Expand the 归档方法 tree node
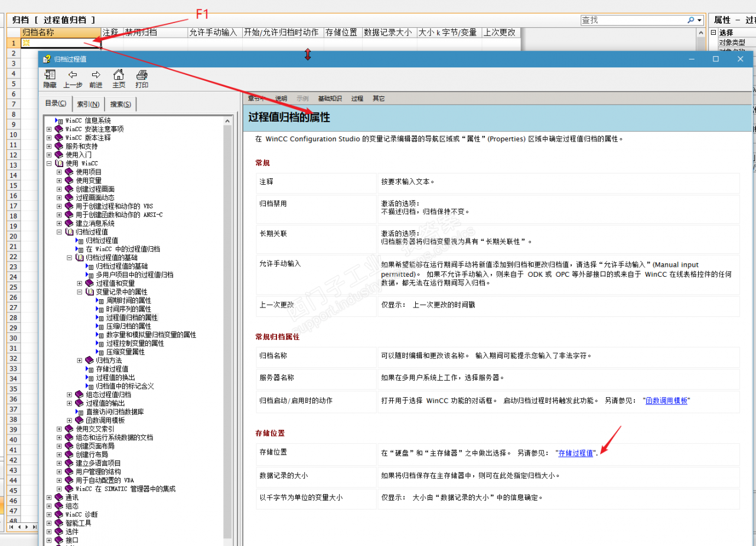The width and height of the screenshot is (756, 546). (80, 361)
